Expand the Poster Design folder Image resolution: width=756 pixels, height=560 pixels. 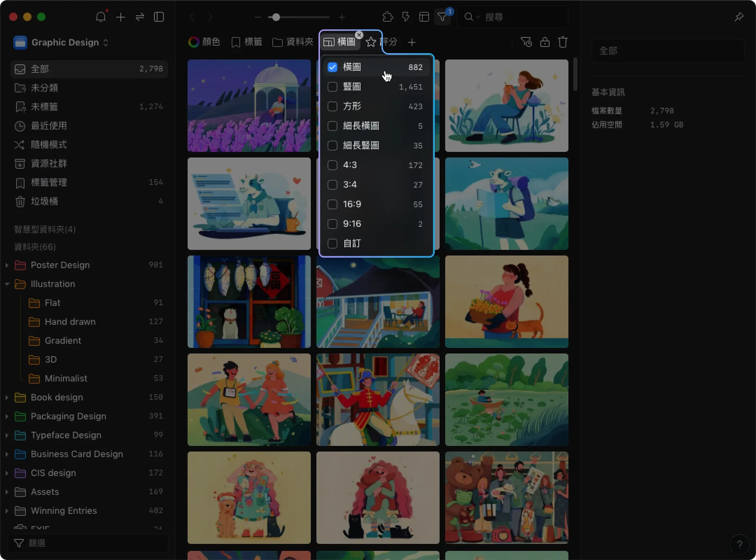[7, 265]
